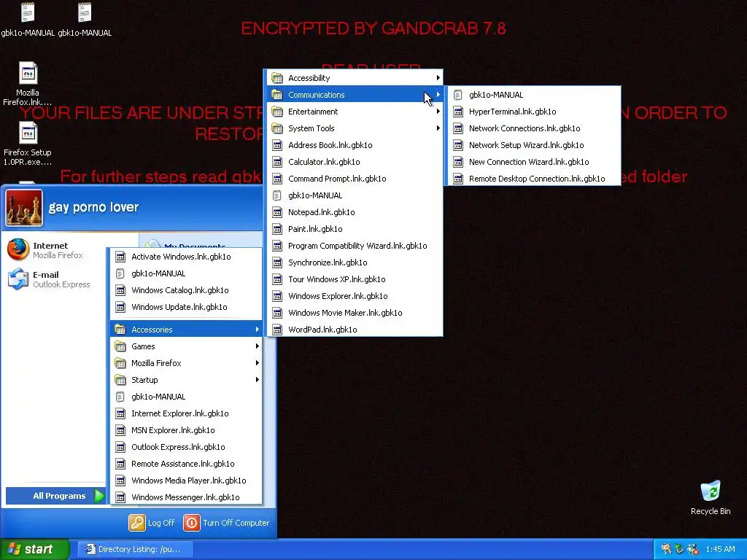Click the system tray clock 1:45 AM
This screenshot has height=560, width=747.
click(720, 549)
